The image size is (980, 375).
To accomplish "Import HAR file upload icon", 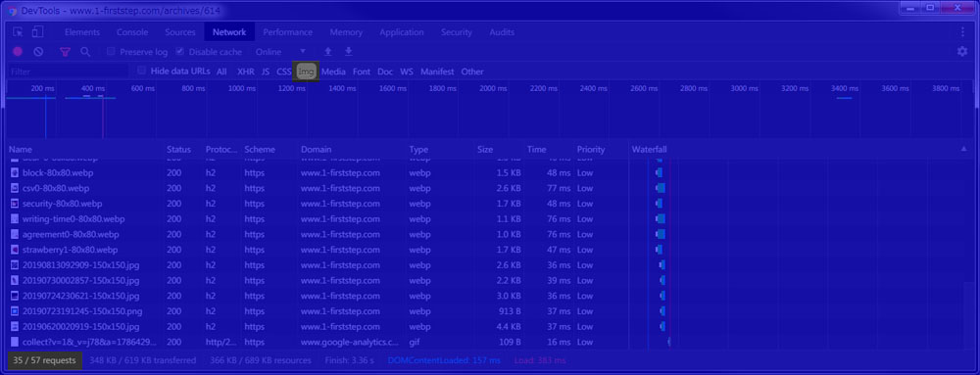I will [327, 51].
